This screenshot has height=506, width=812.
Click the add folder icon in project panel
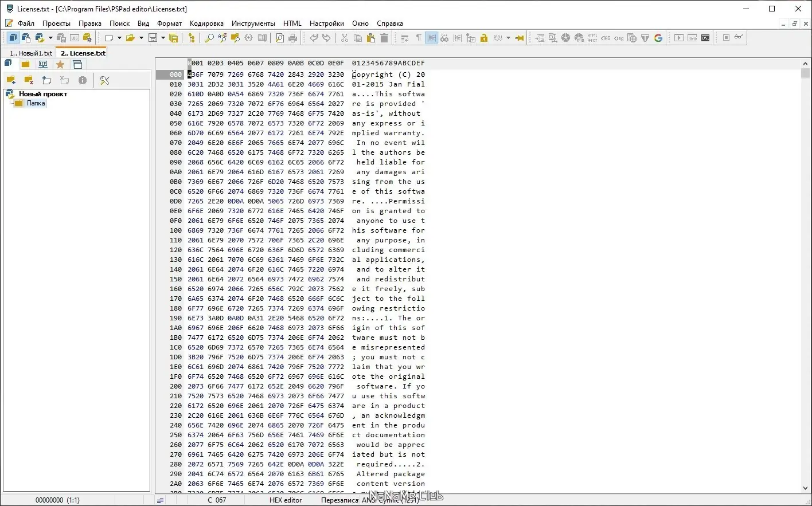click(x=11, y=80)
